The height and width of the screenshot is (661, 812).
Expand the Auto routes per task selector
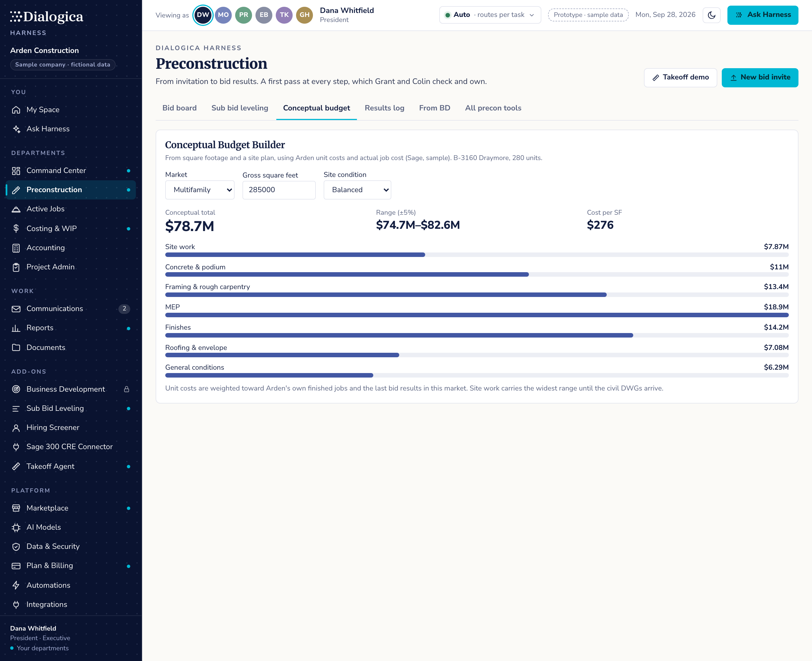pyautogui.click(x=490, y=15)
